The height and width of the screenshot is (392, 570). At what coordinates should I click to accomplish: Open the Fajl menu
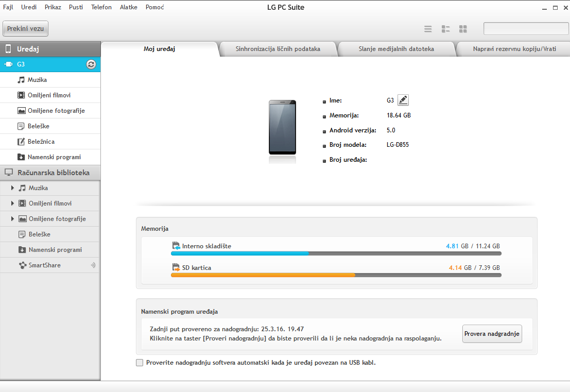(x=8, y=7)
